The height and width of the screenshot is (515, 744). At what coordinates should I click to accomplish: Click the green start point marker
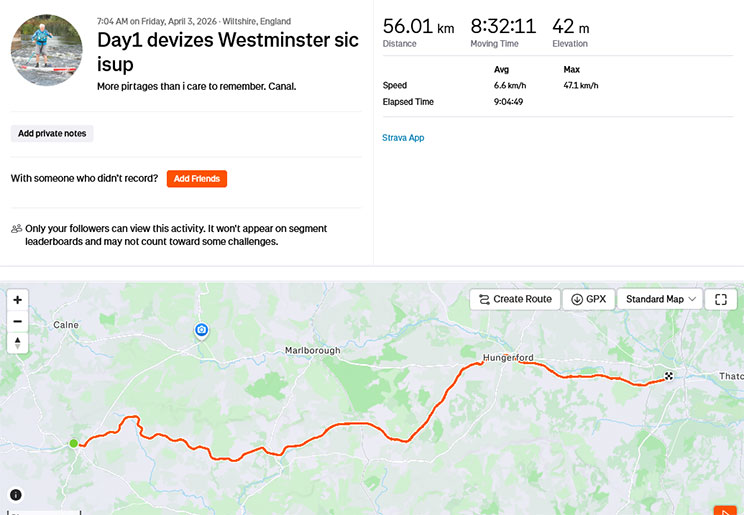(73, 443)
